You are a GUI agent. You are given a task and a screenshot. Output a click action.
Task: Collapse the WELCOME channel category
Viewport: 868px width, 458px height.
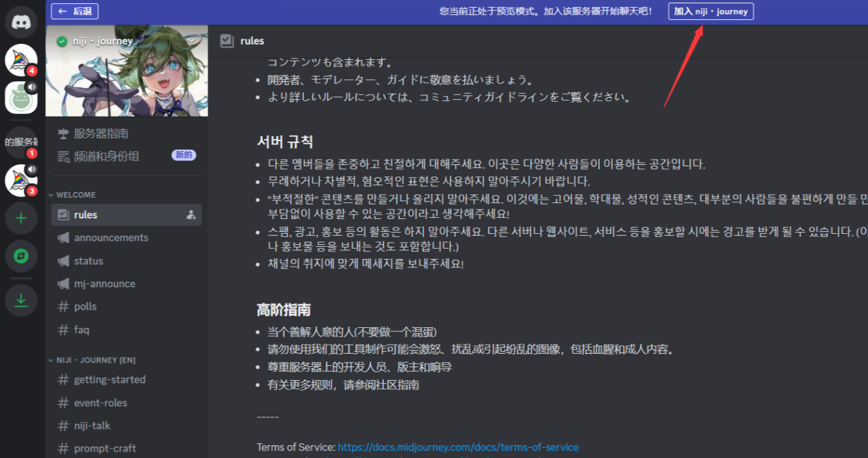click(x=73, y=195)
